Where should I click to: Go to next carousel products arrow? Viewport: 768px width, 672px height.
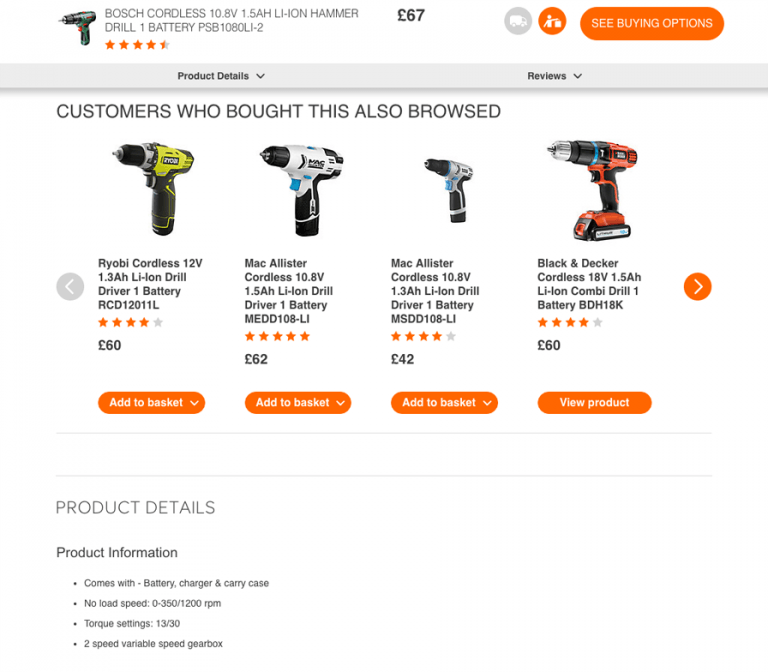tap(697, 287)
